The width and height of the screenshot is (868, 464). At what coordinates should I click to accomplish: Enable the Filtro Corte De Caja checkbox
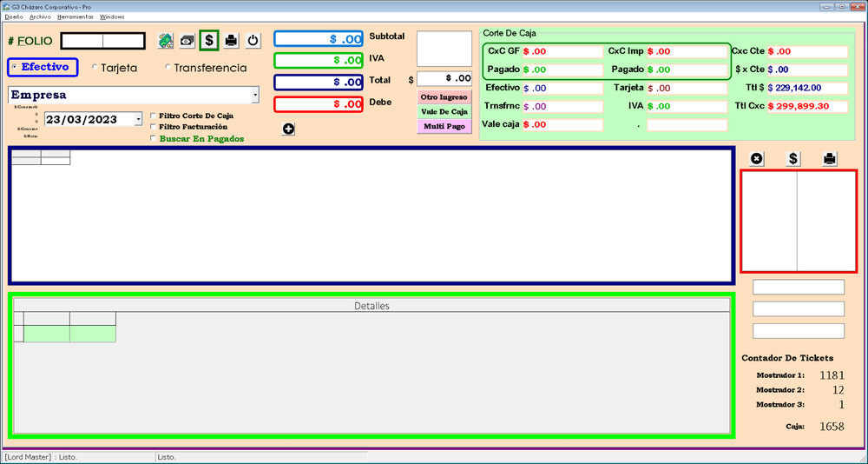[154, 116]
